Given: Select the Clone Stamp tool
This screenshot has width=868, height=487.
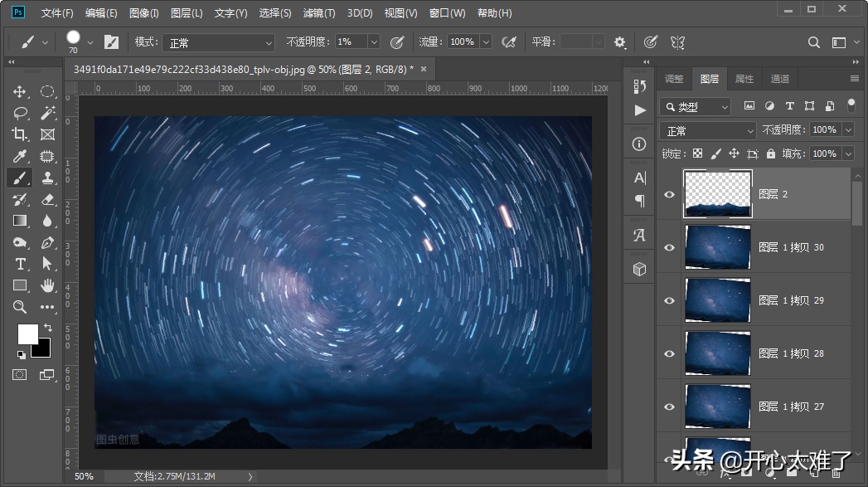Looking at the screenshot, I should click(47, 178).
